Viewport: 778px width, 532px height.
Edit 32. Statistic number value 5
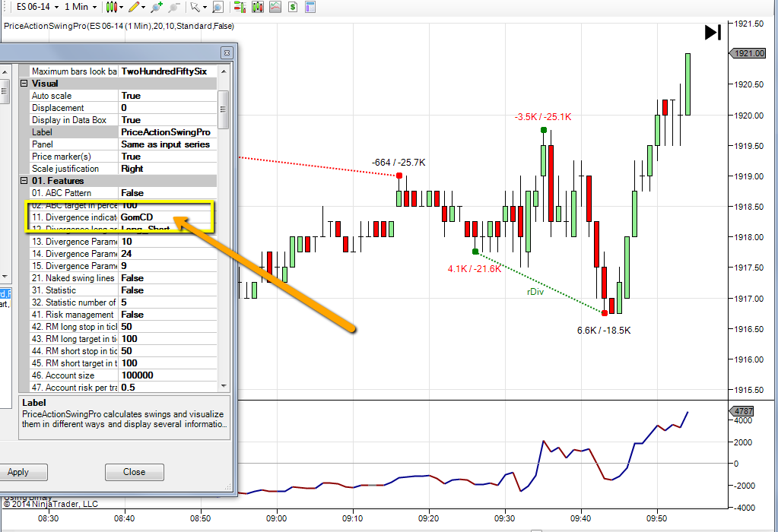[x=168, y=302]
